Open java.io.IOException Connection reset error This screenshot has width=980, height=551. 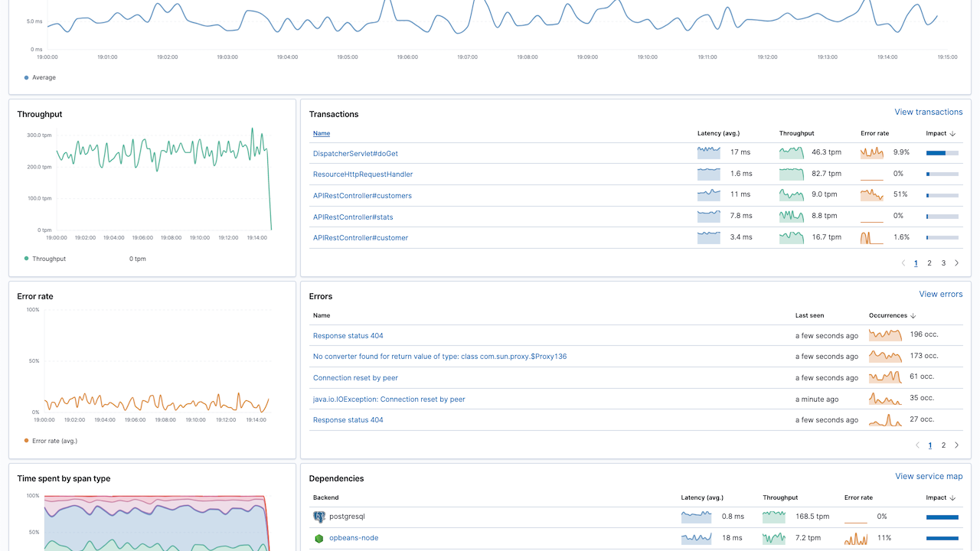[x=389, y=399]
